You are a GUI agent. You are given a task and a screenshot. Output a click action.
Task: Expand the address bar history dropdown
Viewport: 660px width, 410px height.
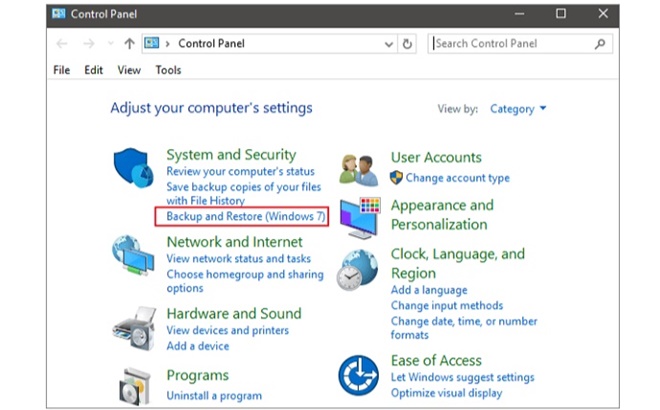[x=388, y=44]
